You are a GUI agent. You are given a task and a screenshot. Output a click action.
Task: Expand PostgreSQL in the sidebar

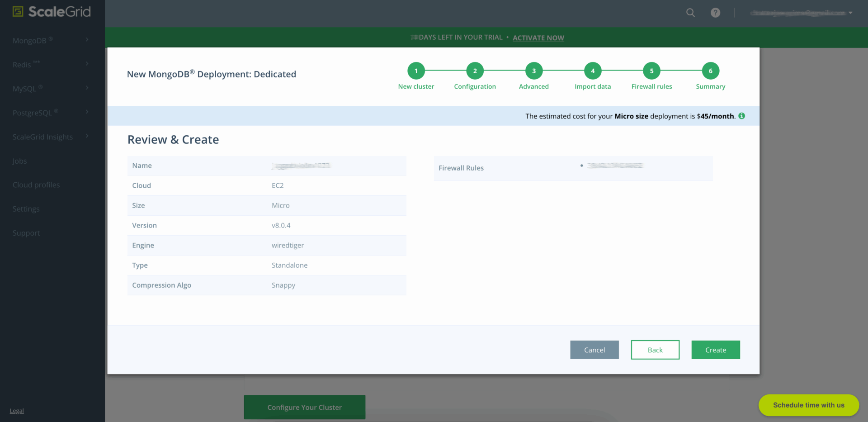point(51,113)
